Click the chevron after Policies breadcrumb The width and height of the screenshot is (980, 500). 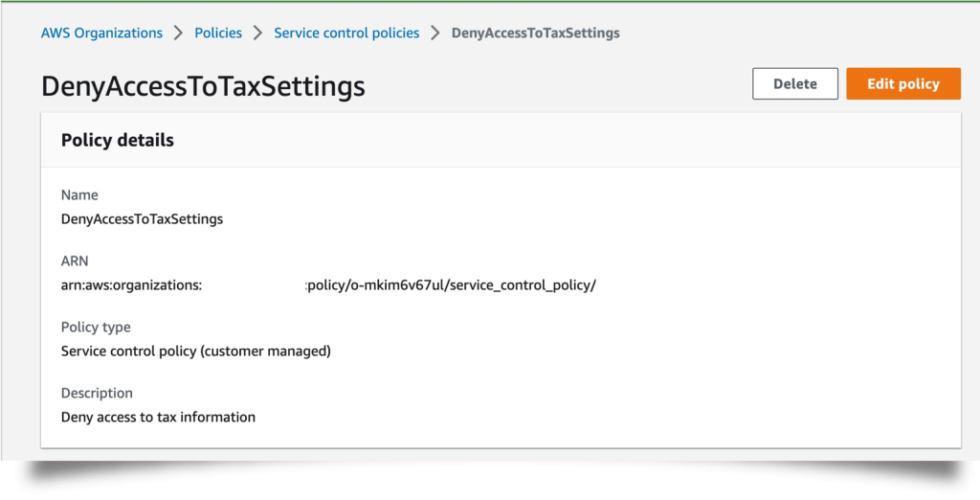[258, 34]
